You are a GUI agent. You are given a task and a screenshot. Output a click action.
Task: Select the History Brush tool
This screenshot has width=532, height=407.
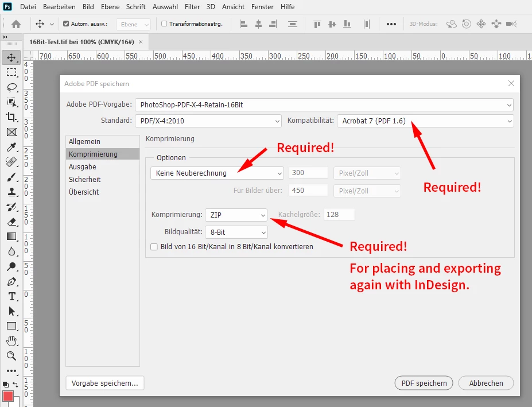(x=11, y=207)
